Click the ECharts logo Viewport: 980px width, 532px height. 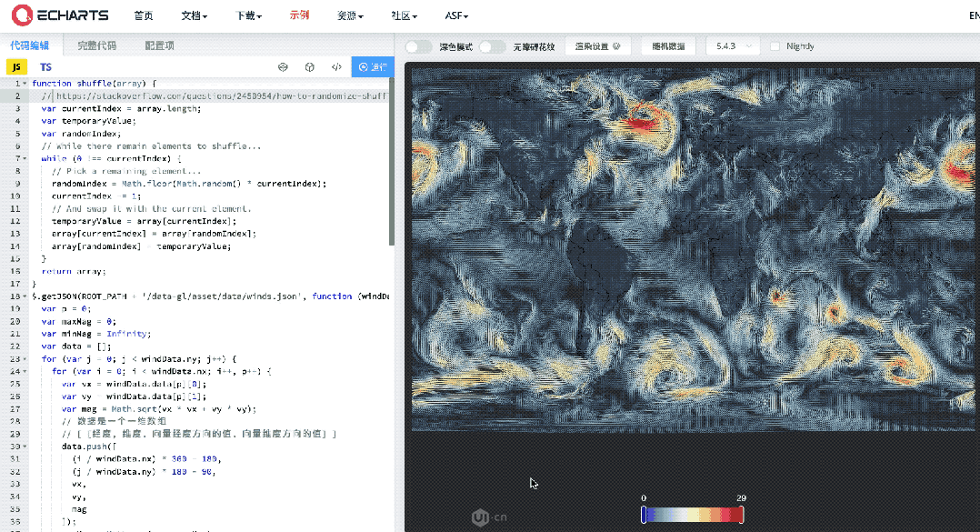(x=60, y=15)
